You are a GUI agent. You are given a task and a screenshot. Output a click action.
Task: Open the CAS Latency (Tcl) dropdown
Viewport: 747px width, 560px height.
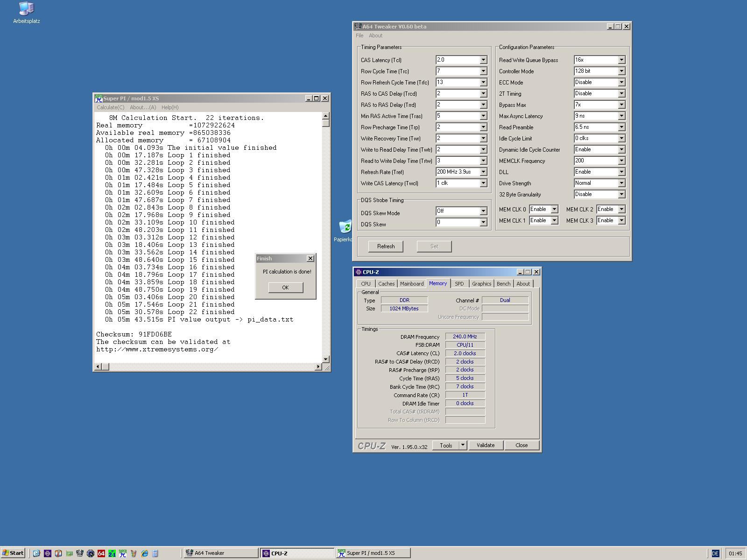pyautogui.click(x=483, y=60)
